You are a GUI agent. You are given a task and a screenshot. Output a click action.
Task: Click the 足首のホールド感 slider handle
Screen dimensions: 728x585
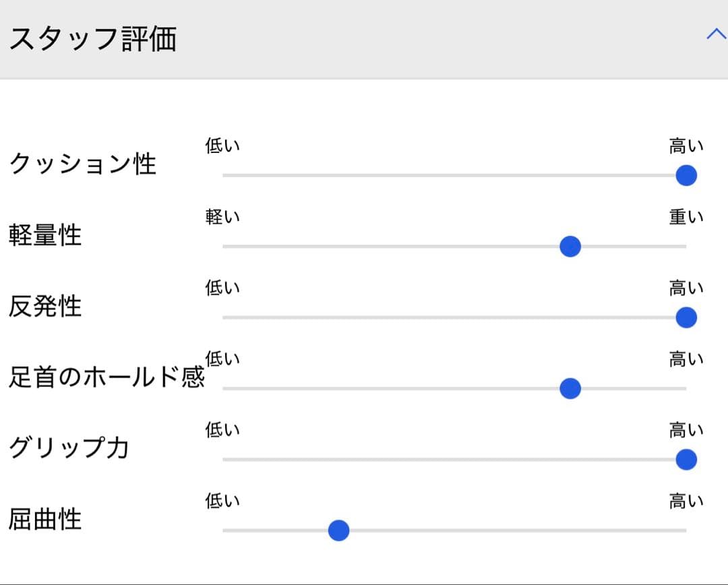[x=570, y=389]
